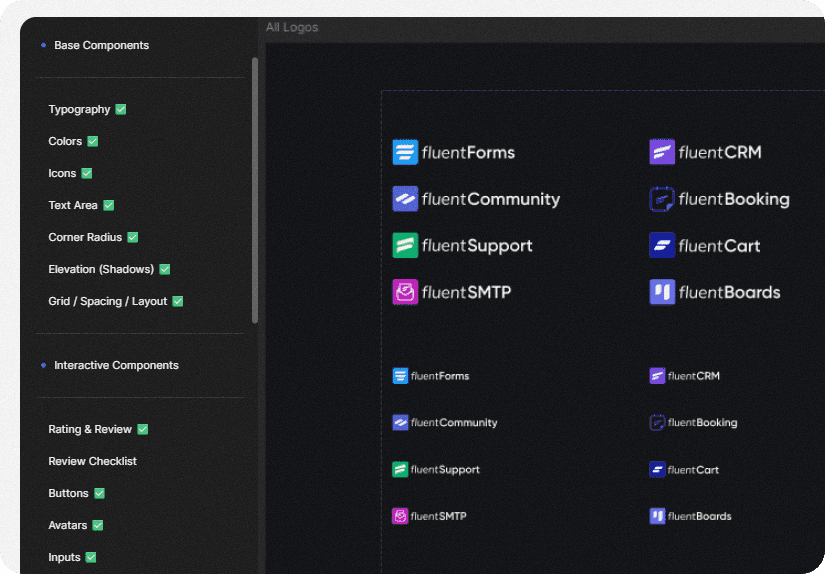Click the small fluentCart logo icon

(x=657, y=469)
